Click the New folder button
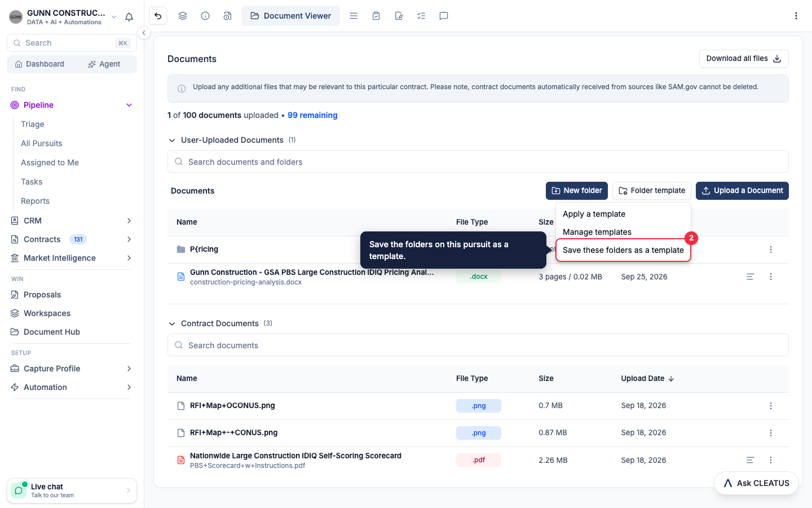 [x=577, y=191]
